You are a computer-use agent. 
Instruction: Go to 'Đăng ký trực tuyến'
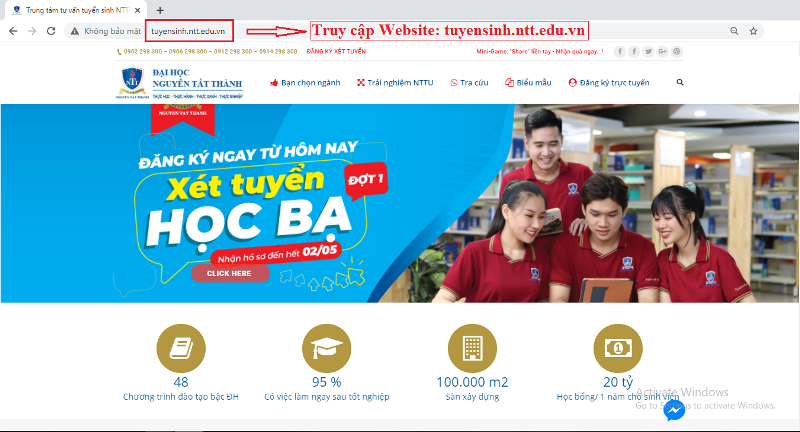click(609, 83)
